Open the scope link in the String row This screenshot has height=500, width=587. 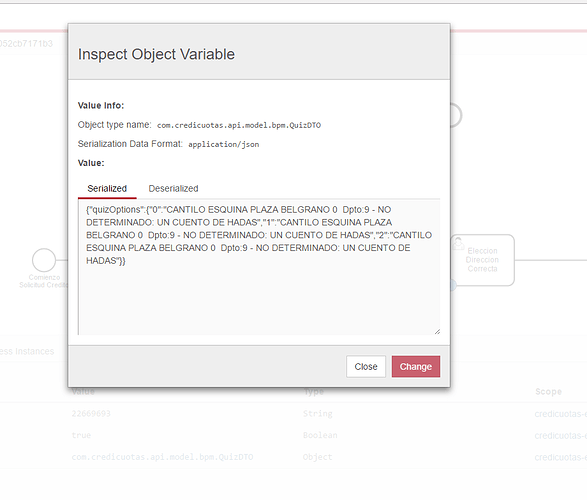coord(560,414)
